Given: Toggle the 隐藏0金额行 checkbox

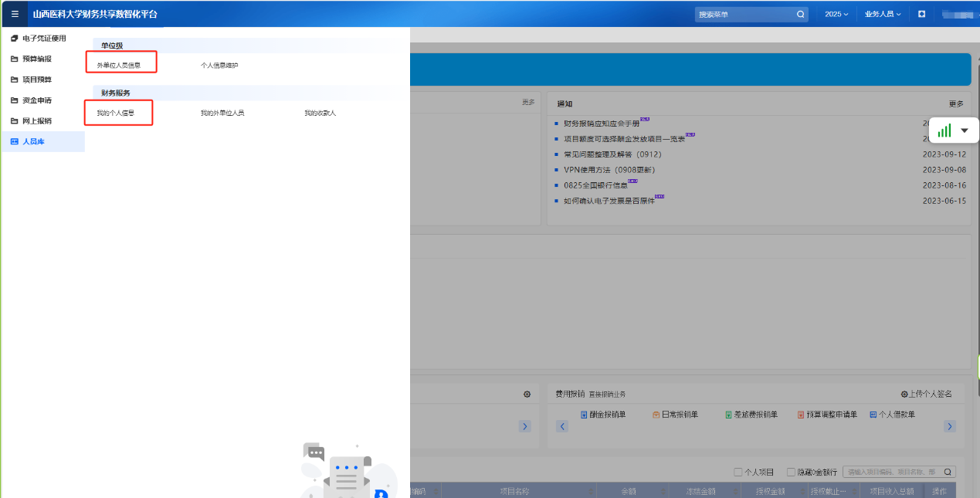Looking at the screenshot, I should [791, 472].
